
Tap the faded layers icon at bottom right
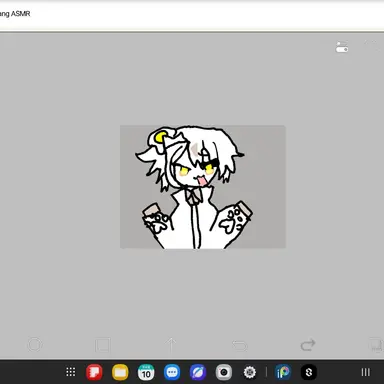376,345
